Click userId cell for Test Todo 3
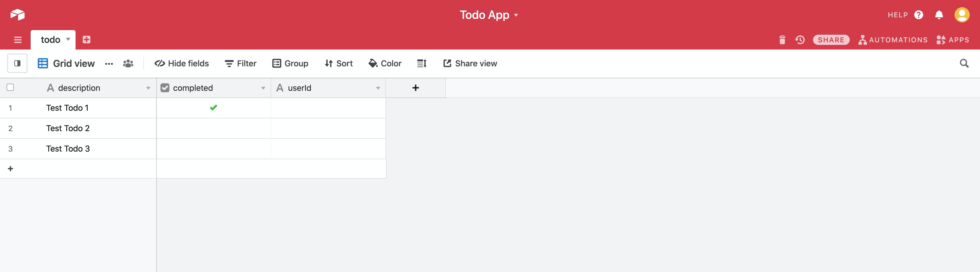Screen dimensions: 980x272 click(328, 149)
